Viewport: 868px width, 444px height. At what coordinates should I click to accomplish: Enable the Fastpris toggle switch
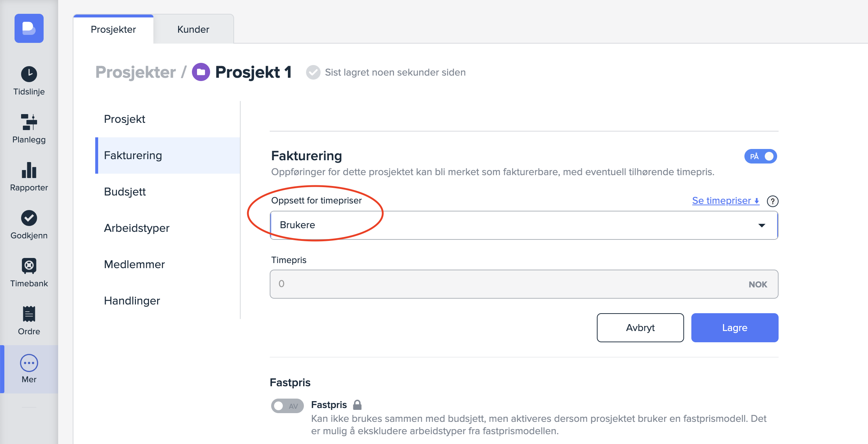click(x=287, y=406)
